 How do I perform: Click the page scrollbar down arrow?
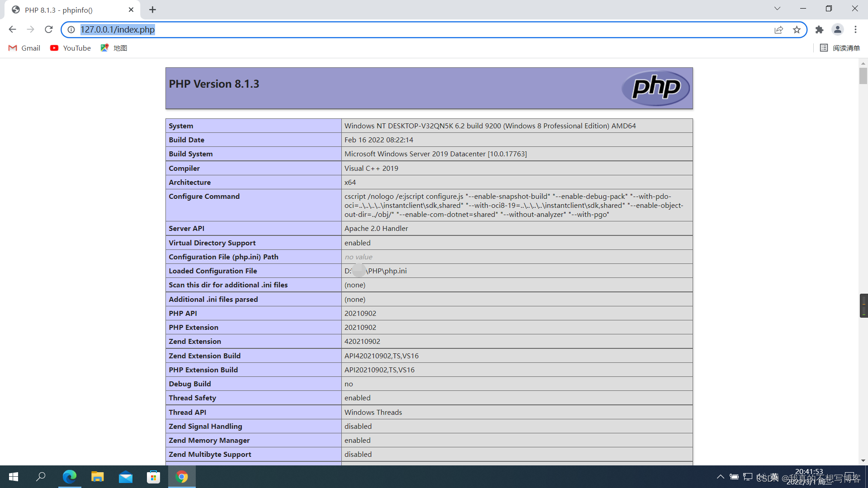pyautogui.click(x=863, y=460)
